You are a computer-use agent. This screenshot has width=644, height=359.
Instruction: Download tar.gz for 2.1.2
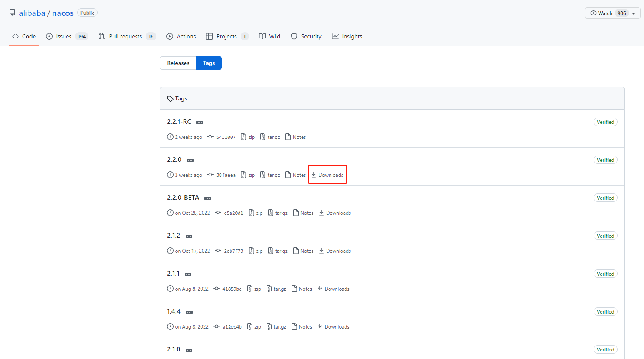[x=278, y=251]
